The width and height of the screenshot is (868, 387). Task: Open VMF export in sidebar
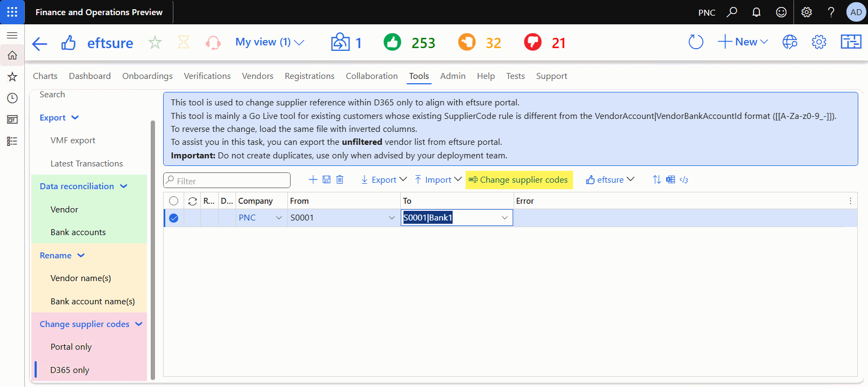click(73, 141)
